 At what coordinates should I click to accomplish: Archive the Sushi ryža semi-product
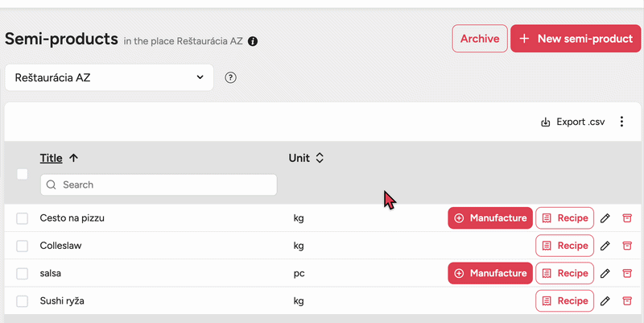click(627, 301)
